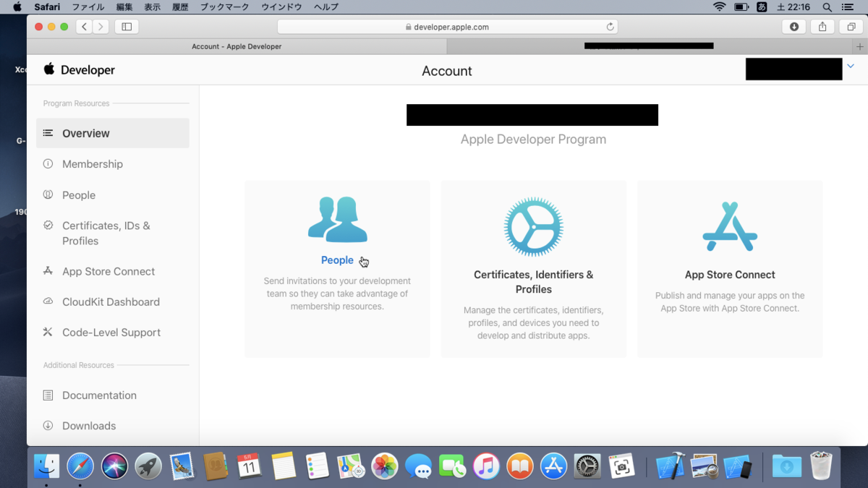Select Overview in the sidebar
This screenshot has width=868, height=488.
113,133
